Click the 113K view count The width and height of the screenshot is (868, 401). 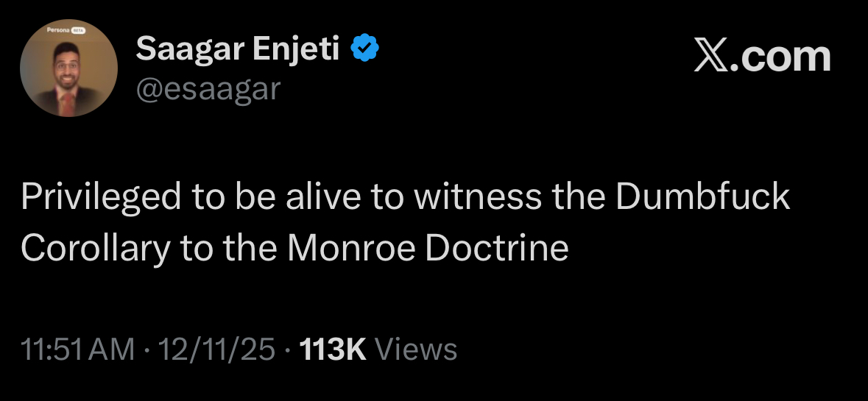pos(334,349)
